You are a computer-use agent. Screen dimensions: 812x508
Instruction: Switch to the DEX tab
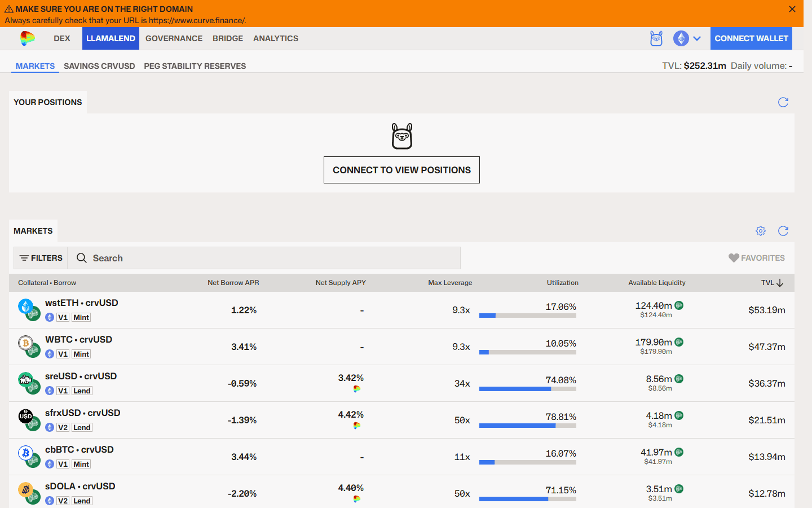coord(62,38)
